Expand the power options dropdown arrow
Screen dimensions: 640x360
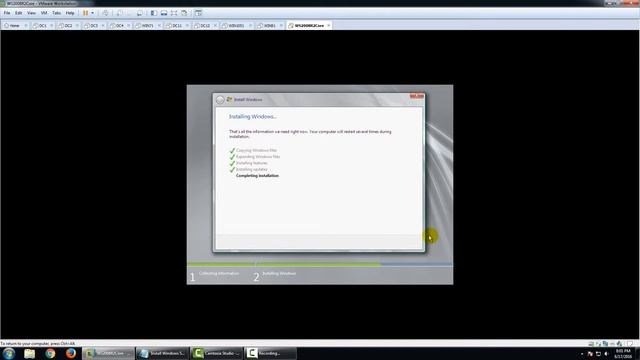point(93,13)
